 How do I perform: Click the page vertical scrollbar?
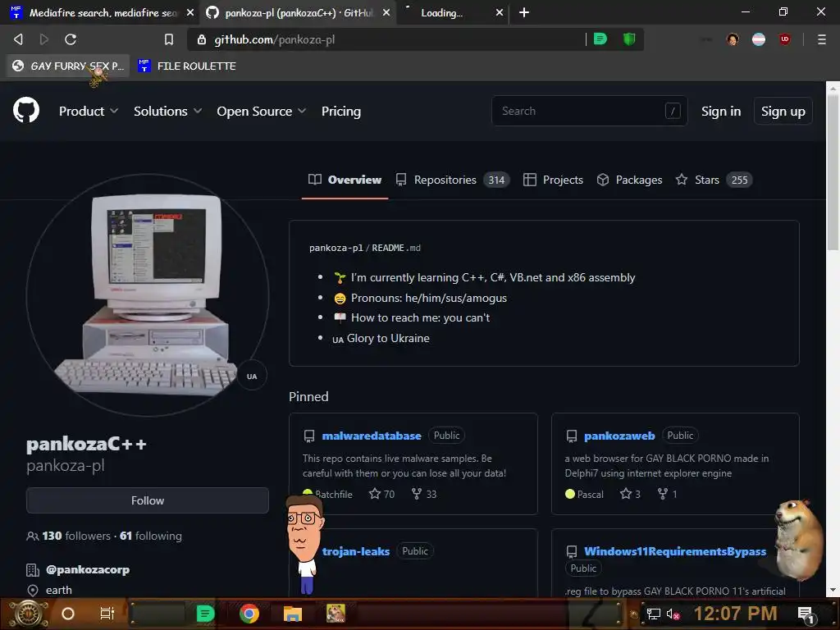[x=833, y=171]
